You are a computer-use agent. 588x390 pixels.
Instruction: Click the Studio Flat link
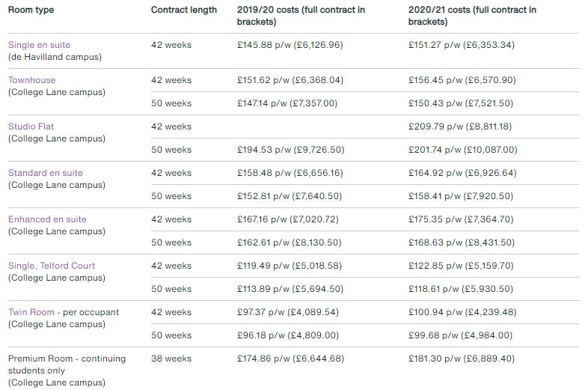coord(31,127)
